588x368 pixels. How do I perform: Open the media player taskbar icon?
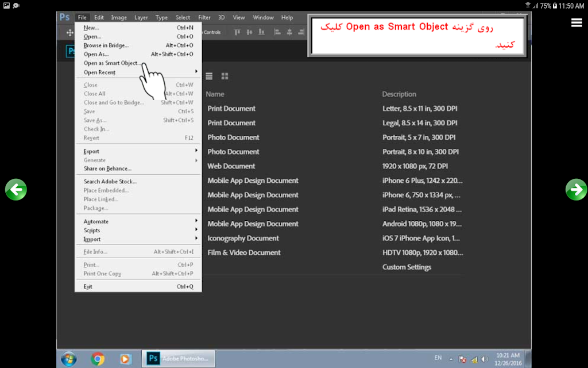[x=125, y=359]
